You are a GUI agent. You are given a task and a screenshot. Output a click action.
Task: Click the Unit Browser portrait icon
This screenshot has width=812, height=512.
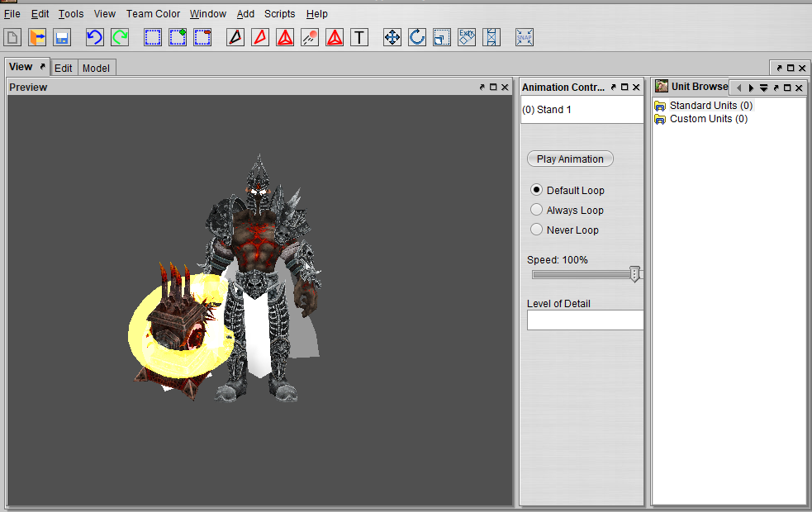click(x=662, y=86)
